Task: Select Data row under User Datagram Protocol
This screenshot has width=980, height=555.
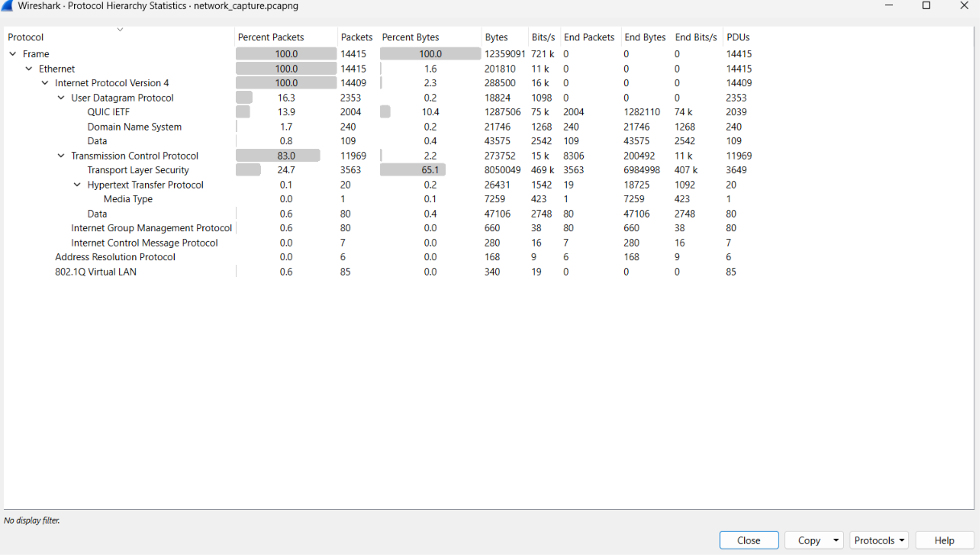Action: point(489,141)
